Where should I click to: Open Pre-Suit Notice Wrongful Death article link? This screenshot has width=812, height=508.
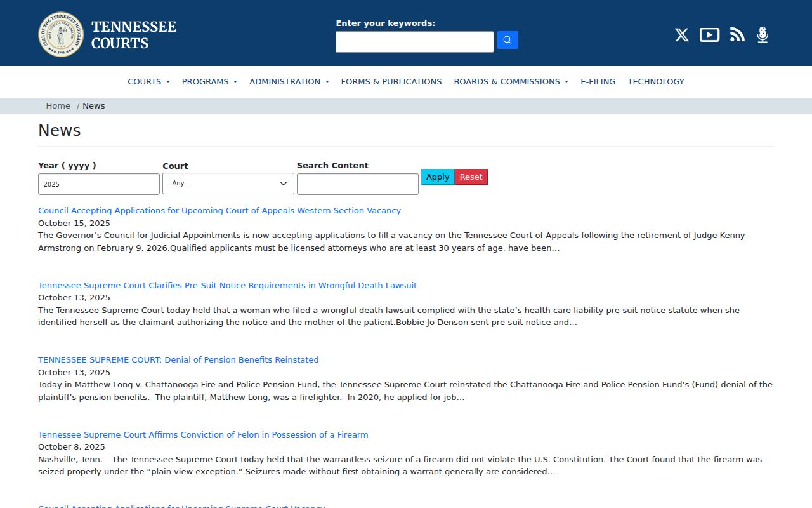pos(227,285)
